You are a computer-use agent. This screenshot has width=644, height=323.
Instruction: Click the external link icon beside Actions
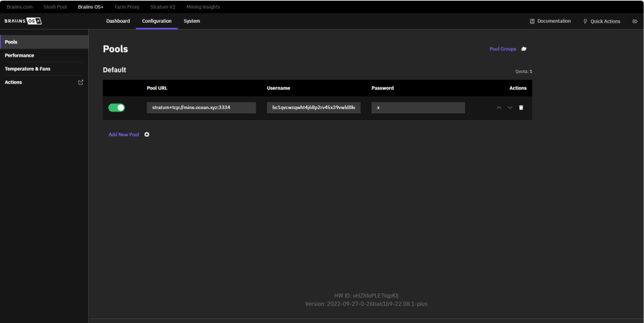(x=80, y=82)
